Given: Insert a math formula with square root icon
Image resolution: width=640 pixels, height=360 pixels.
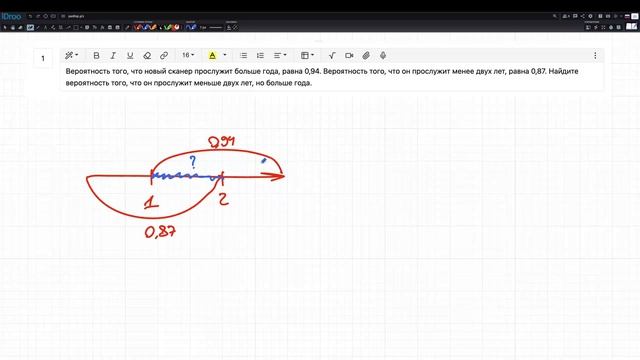Looking at the screenshot, I should click(x=332, y=56).
